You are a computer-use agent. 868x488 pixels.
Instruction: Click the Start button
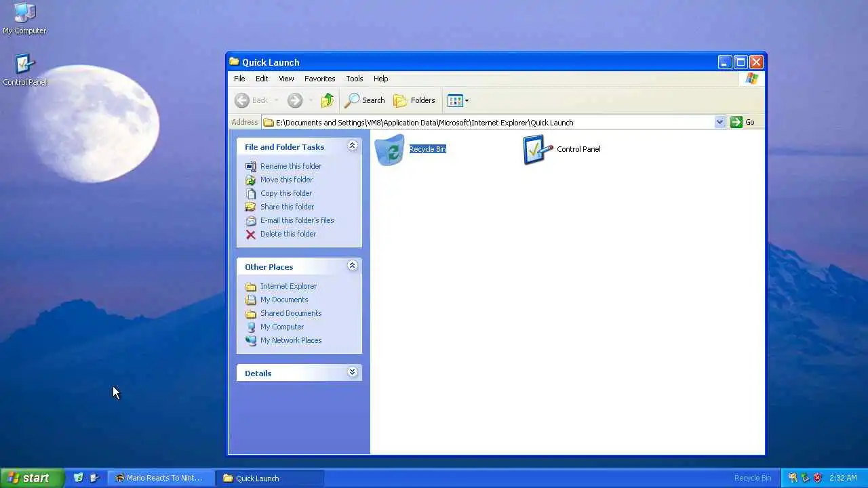click(x=33, y=478)
